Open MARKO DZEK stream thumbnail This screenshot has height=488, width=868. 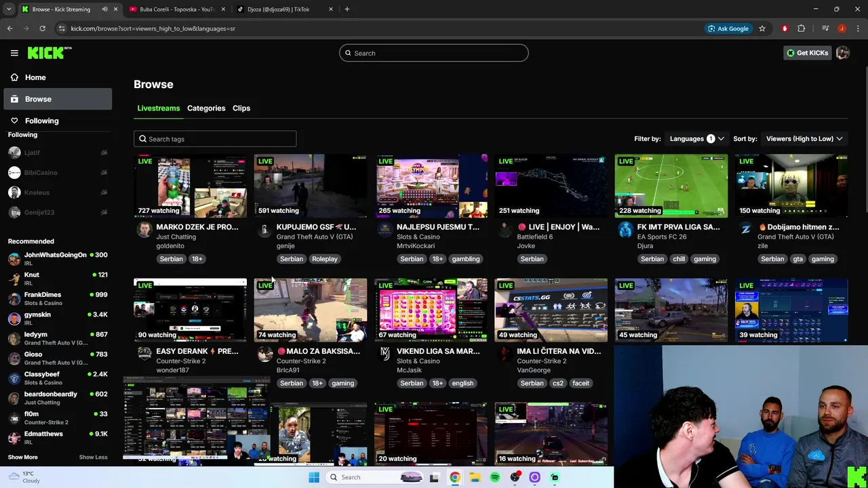190,186
